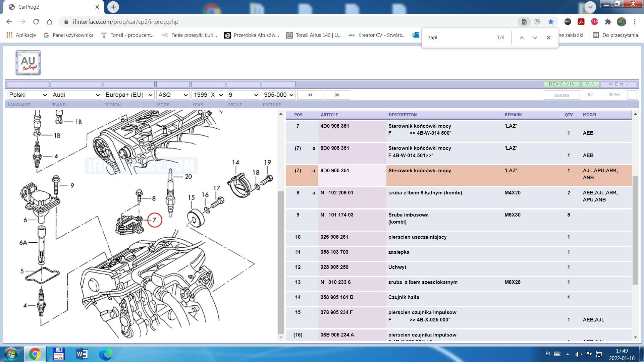Screen dimensions: 644x362
Task: Go to the previous picture with «
Action: (x=310, y=95)
